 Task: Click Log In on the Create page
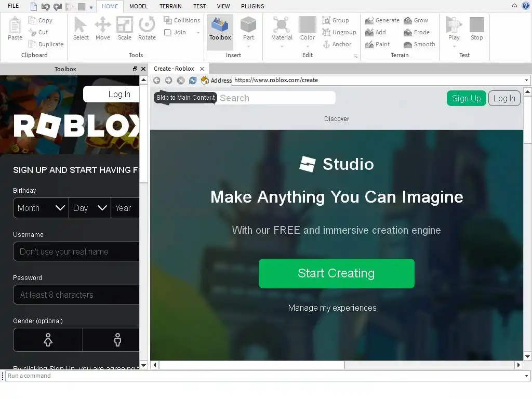point(504,98)
